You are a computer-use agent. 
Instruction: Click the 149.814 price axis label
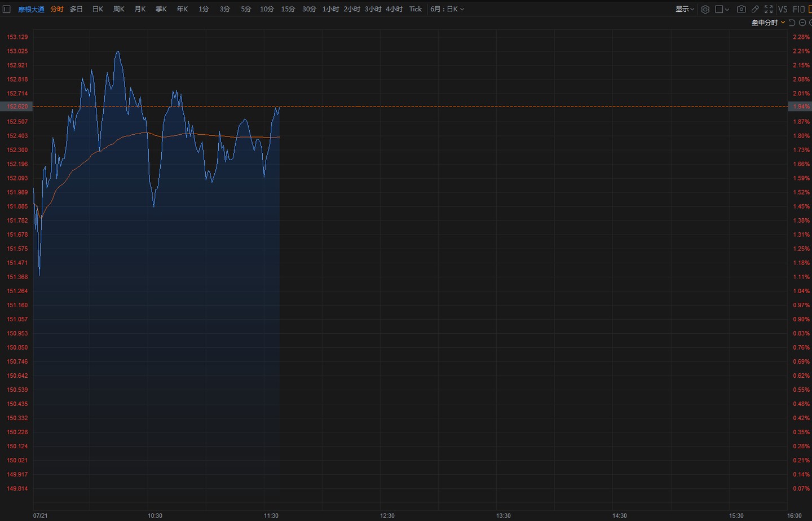pos(17,489)
